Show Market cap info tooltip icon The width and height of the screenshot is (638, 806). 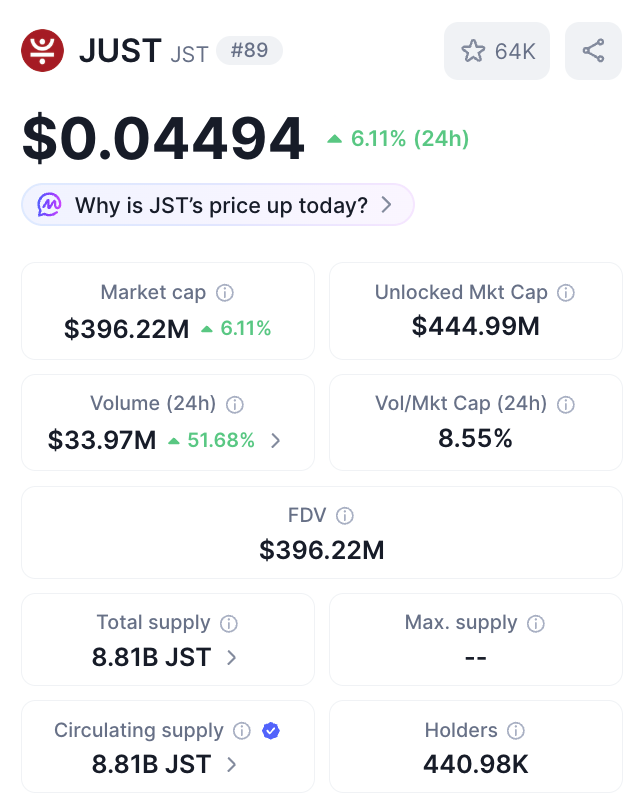click(x=226, y=293)
